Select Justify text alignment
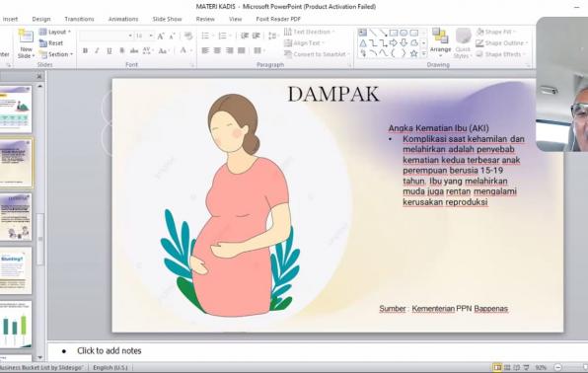 [242, 50]
